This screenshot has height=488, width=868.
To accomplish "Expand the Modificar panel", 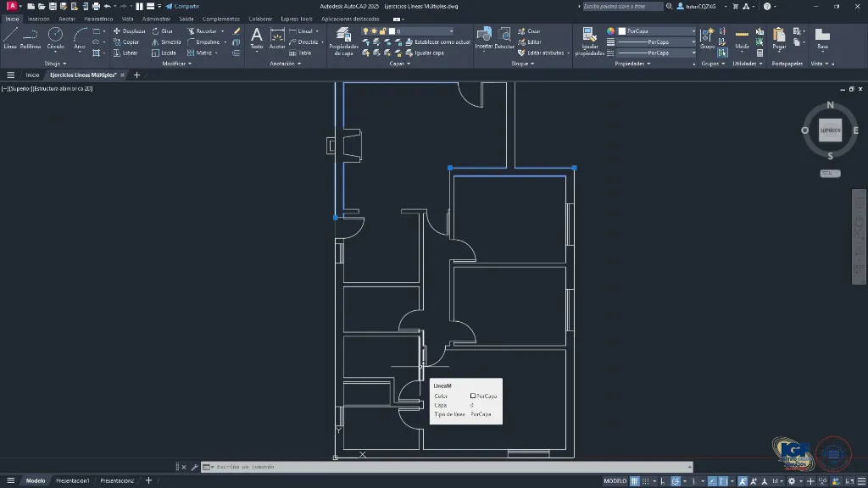I will [176, 64].
